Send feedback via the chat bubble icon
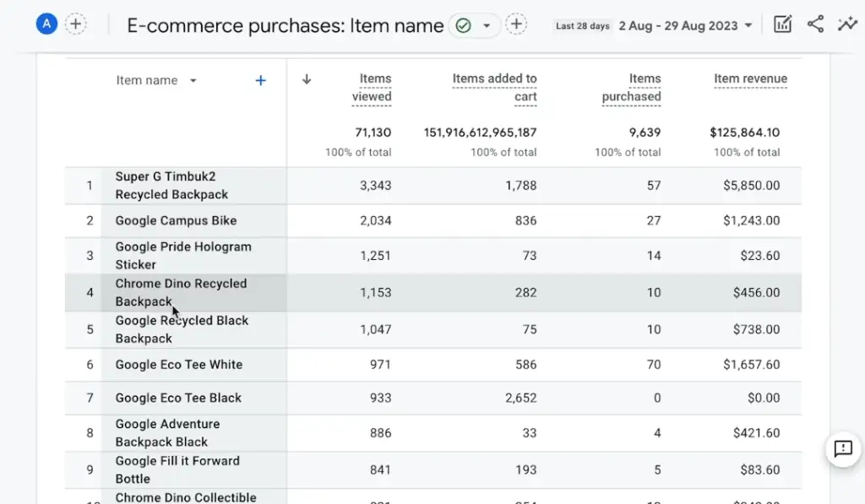 point(842,449)
